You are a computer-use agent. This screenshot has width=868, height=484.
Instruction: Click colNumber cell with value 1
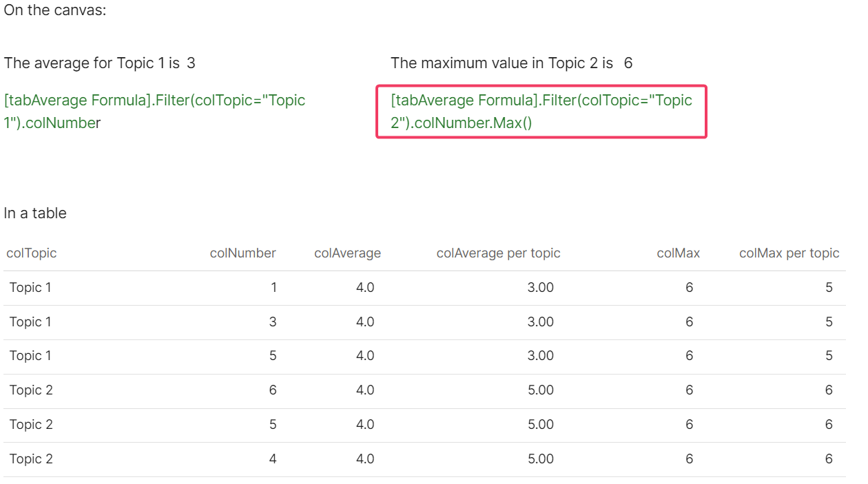click(273, 288)
